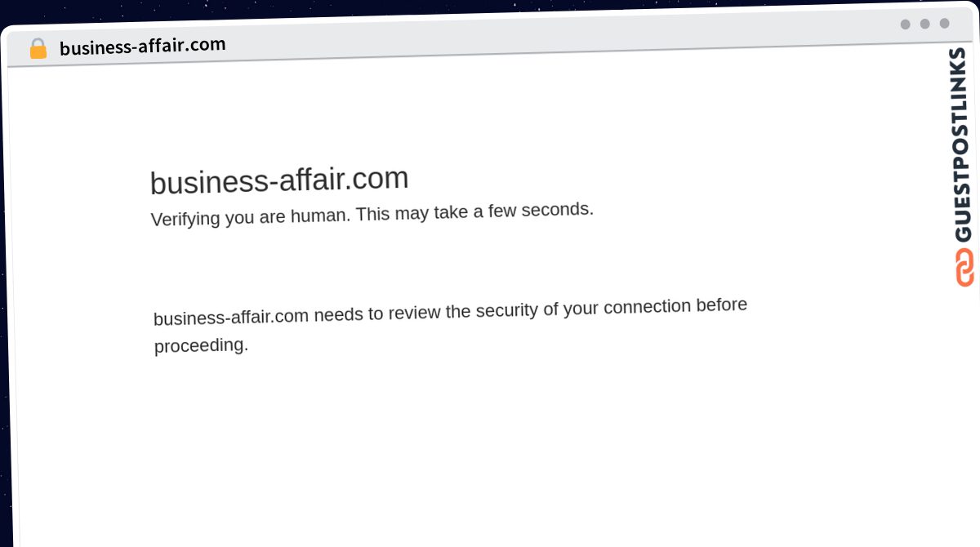Click "business-affair.com" at start of paragraph
The height and width of the screenshot is (547, 980).
click(231, 317)
